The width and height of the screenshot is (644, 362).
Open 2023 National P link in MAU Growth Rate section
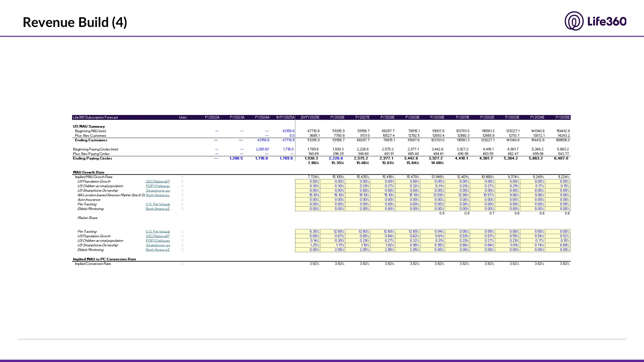point(158,181)
